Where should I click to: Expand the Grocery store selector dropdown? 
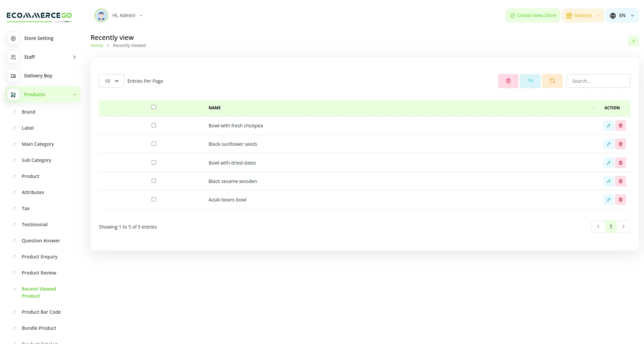click(583, 15)
